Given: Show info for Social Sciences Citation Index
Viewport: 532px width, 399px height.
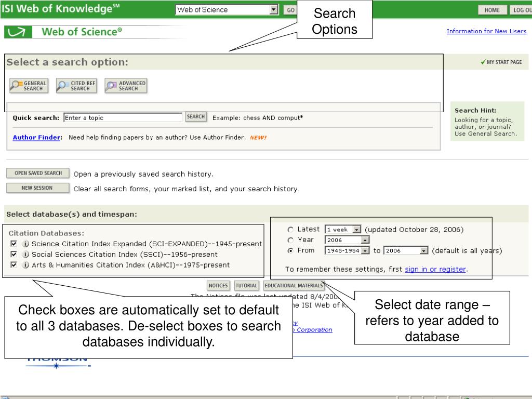Looking at the screenshot, I should click(25, 254).
